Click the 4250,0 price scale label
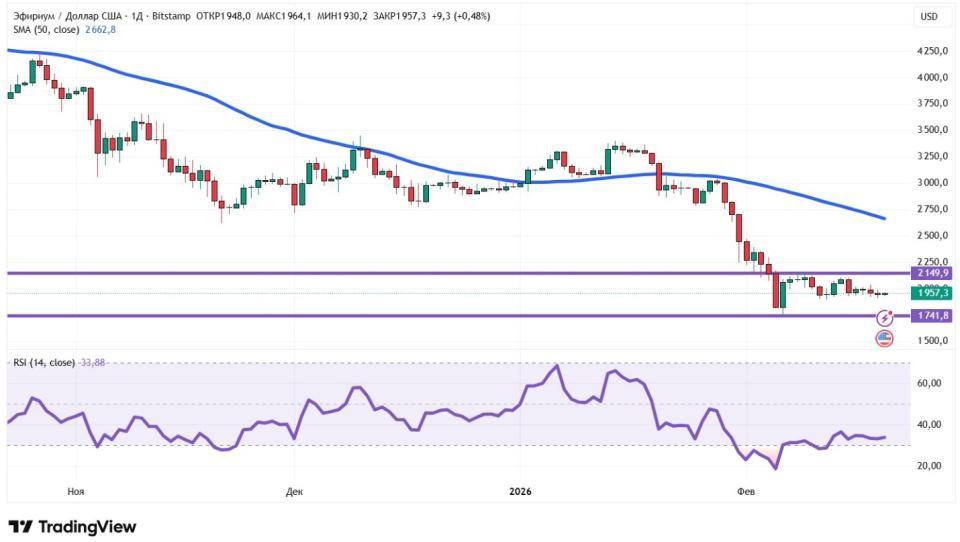 coord(931,50)
